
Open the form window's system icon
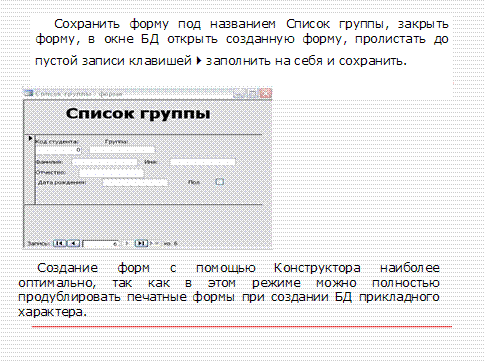click(x=28, y=93)
